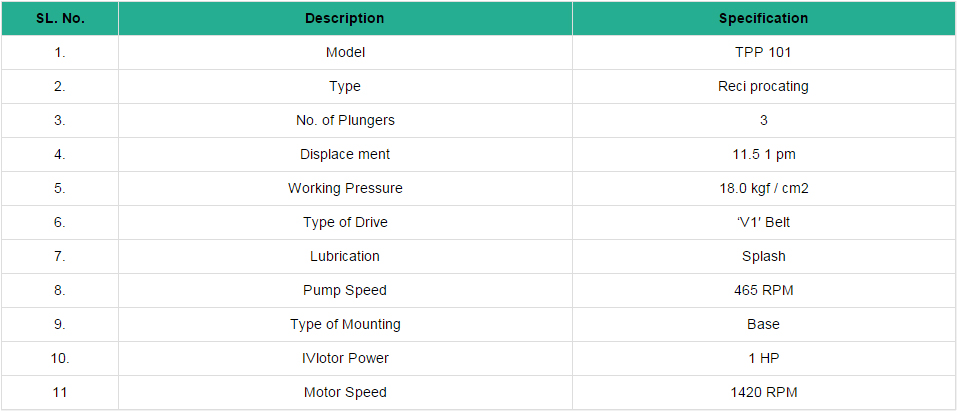Select the 11.5 1 pm value
This screenshot has width=957, height=411.
click(x=763, y=154)
